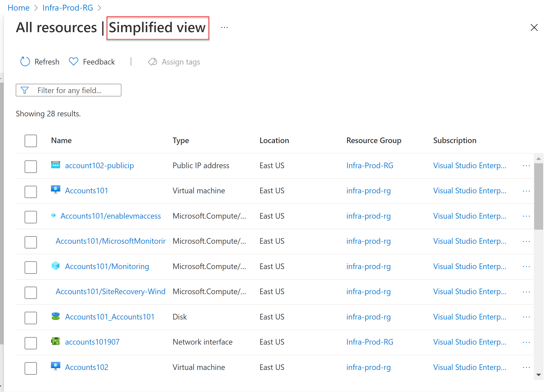
Task: Open the Accounts101/Monitoring resource
Action: (107, 266)
